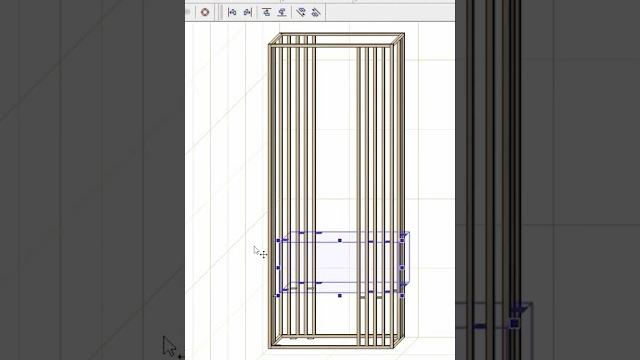Image resolution: width=640 pixels, height=360 pixels.
Task: Select the align-to-left-edge tool icon
Action: coord(232,12)
